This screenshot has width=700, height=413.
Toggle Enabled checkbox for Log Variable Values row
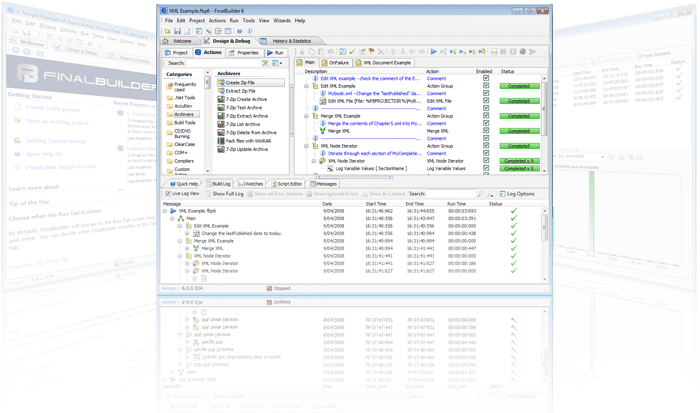pos(486,168)
